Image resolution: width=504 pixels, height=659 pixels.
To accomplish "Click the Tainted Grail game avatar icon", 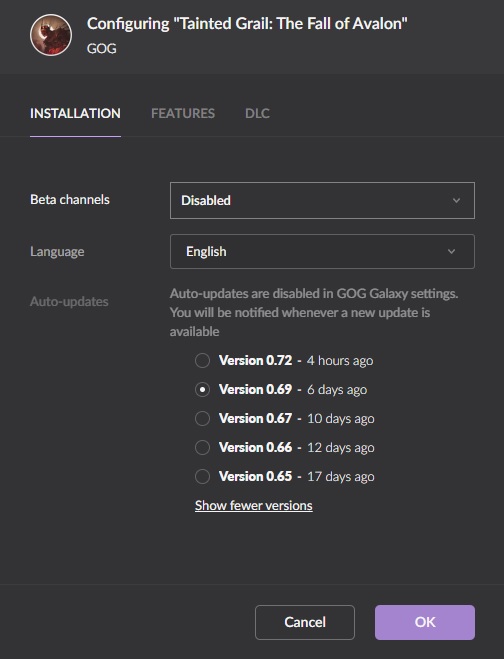I will click(51, 35).
